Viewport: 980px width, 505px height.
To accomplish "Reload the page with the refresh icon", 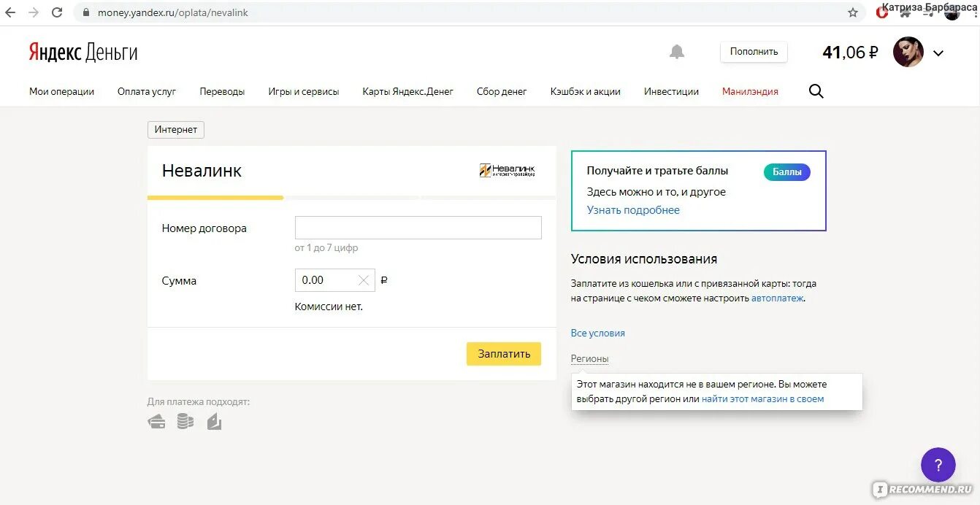I will tap(57, 12).
